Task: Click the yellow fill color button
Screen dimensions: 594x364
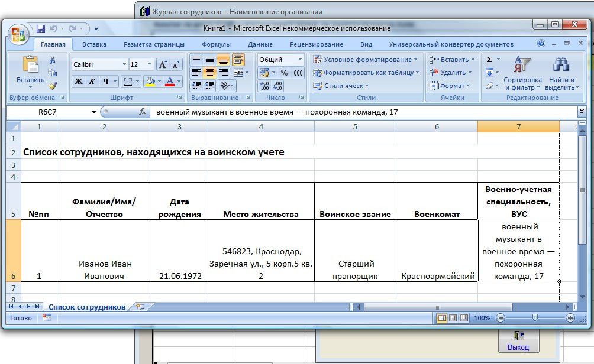Action: [x=150, y=82]
